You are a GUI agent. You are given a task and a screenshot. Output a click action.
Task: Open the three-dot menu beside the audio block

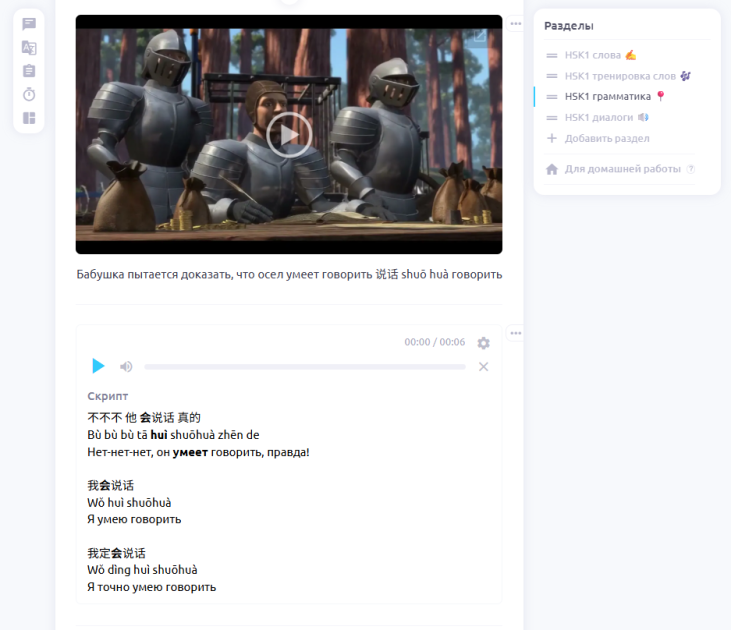coord(516,333)
